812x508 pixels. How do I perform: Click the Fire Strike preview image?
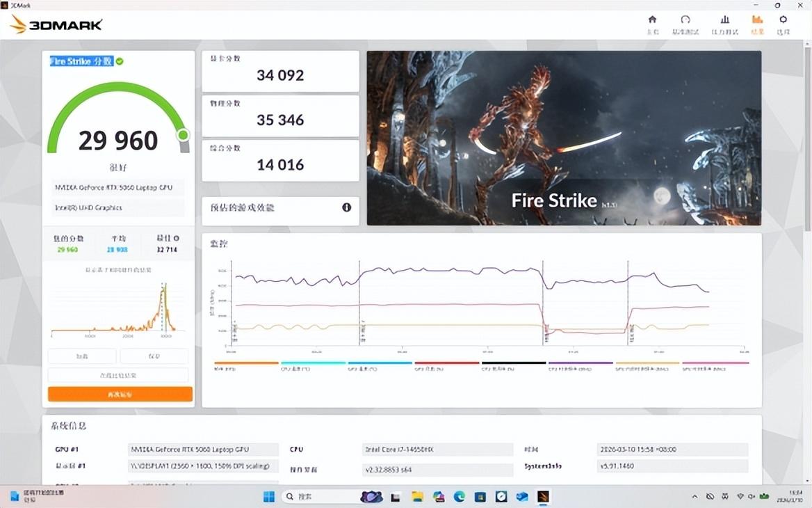click(x=563, y=138)
